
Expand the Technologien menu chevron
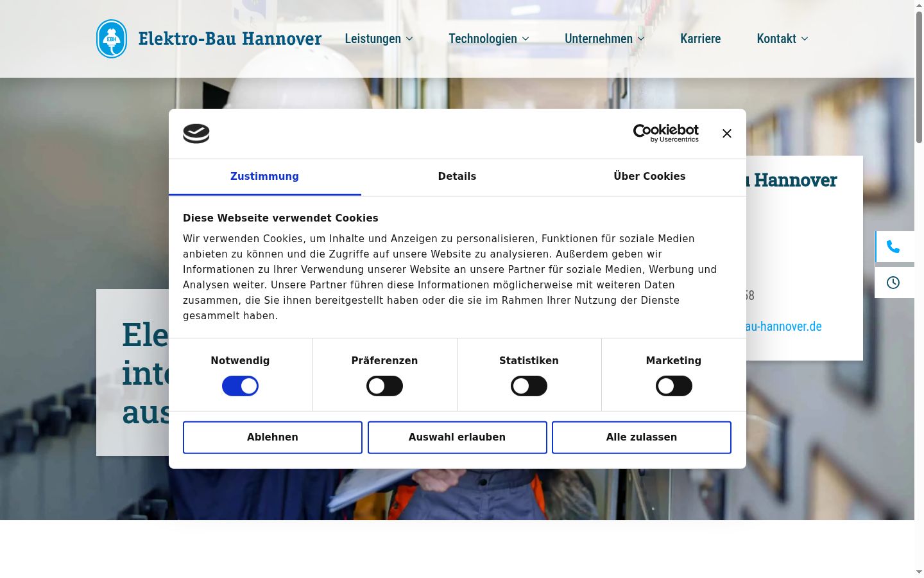coord(526,39)
